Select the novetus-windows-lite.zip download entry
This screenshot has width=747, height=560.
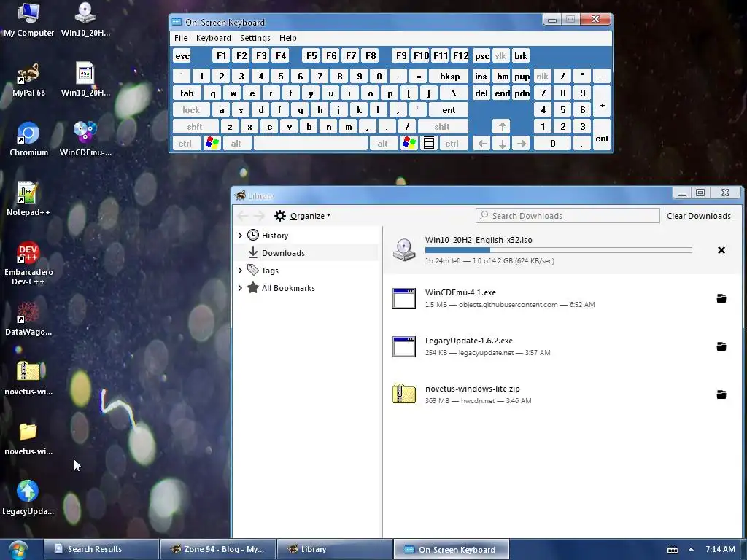[562, 394]
